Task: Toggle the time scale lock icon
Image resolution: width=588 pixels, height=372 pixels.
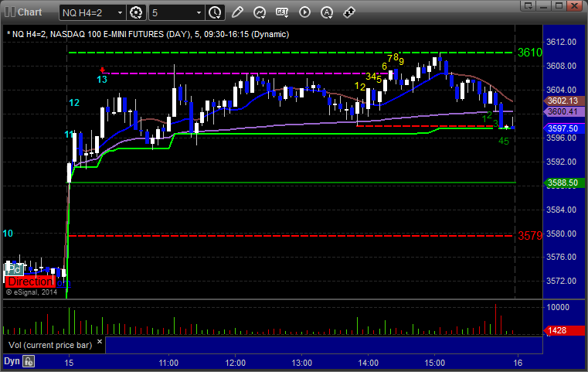Action: point(29,361)
